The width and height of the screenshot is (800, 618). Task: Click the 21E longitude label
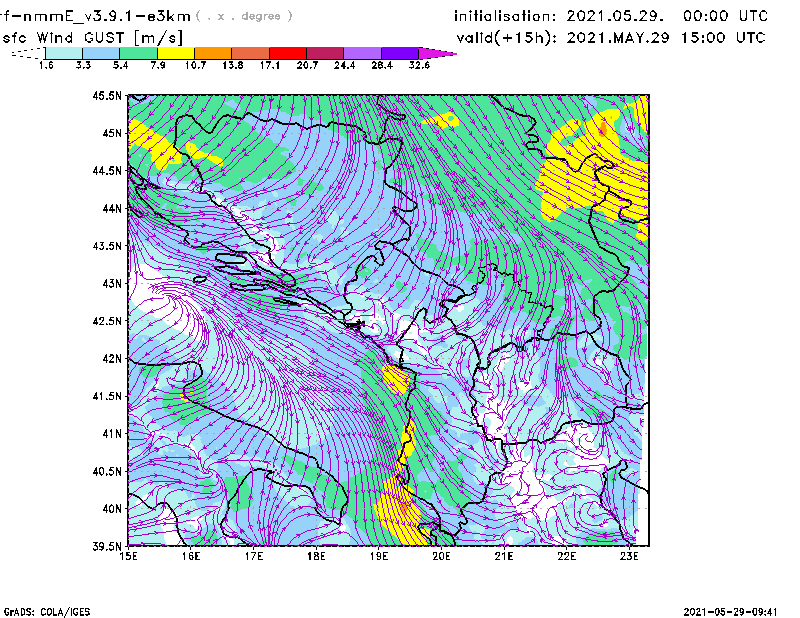(504, 556)
